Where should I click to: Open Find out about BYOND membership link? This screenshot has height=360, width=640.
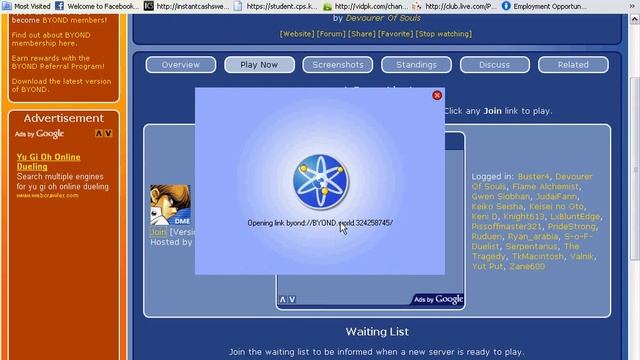pyautogui.click(x=51, y=39)
